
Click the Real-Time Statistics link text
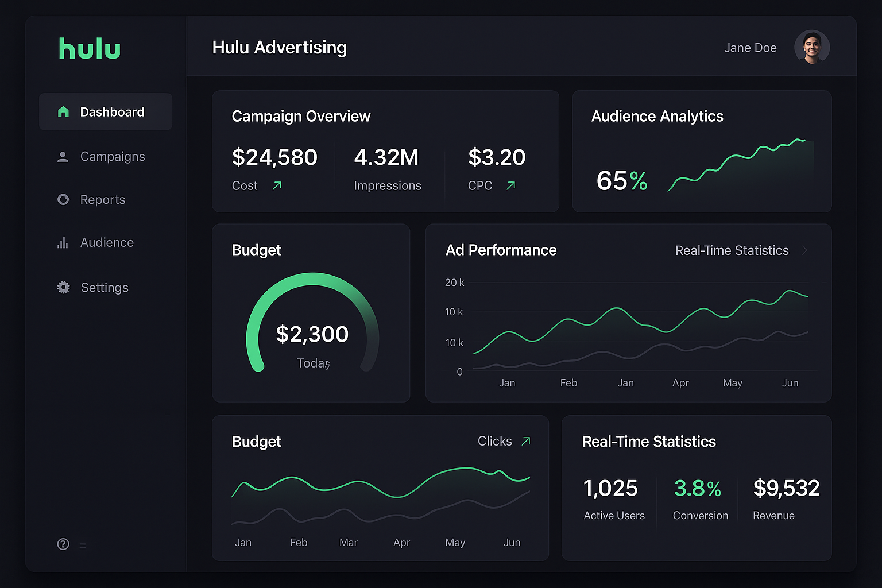coord(732,250)
